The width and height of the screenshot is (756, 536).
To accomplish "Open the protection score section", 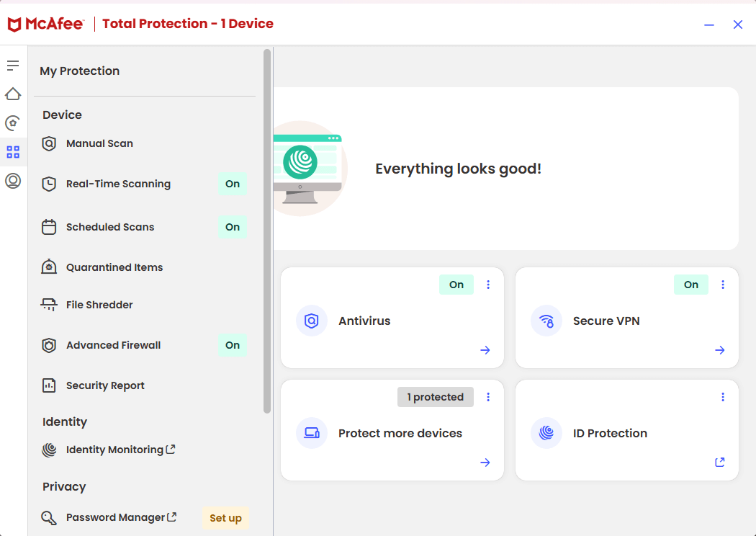I will tap(13, 122).
